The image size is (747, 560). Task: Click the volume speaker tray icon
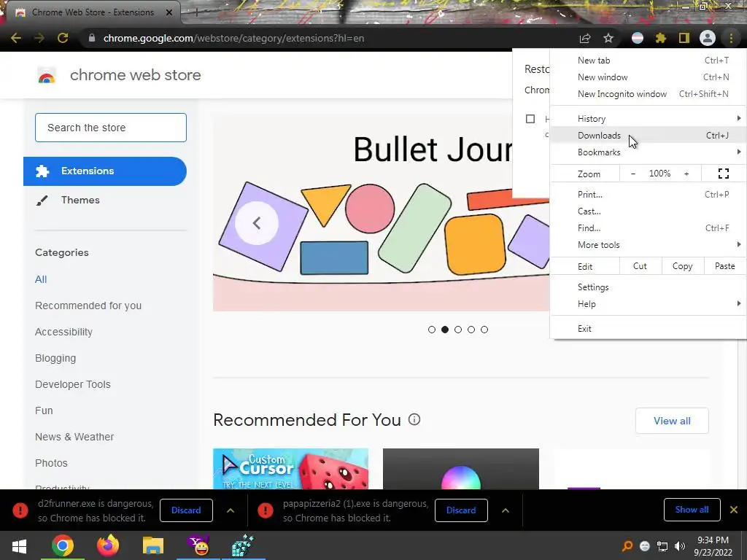point(679,546)
